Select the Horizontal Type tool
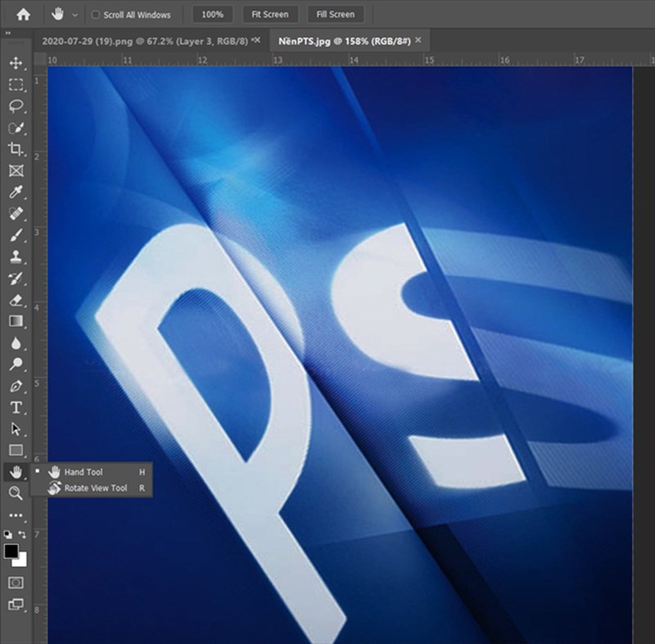The height and width of the screenshot is (644, 655). tap(16, 407)
